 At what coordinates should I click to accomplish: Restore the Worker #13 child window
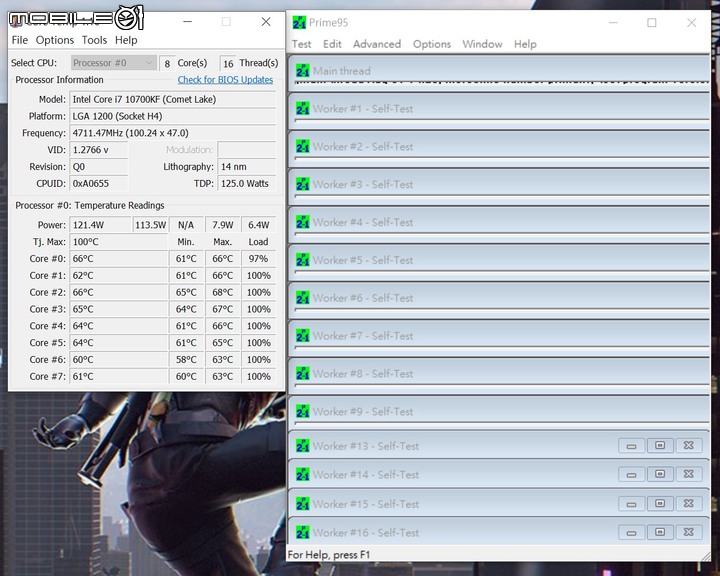[x=660, y=446]
